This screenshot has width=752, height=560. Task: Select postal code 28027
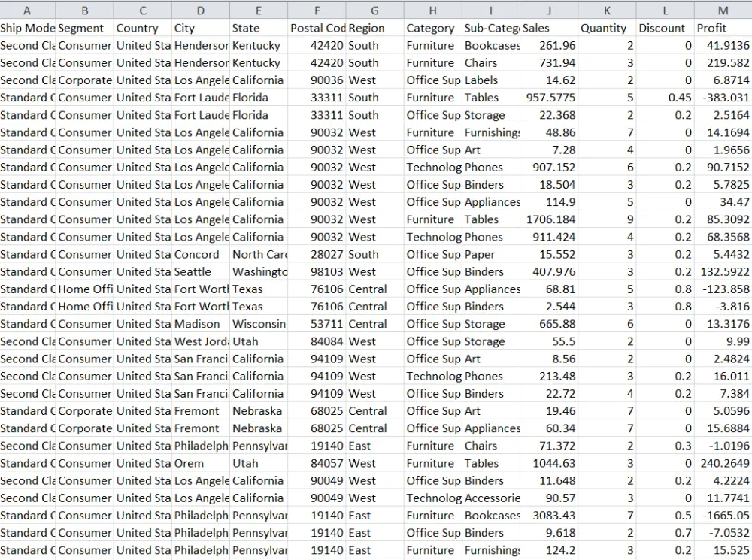[x=317, y=255]
